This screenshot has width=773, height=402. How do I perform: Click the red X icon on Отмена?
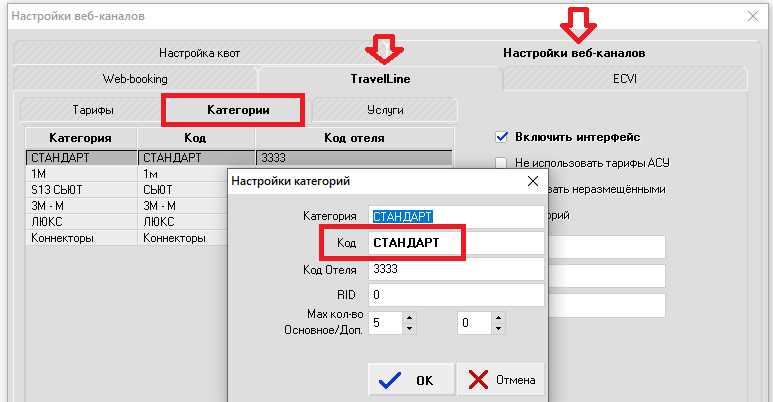pos(478,380)
